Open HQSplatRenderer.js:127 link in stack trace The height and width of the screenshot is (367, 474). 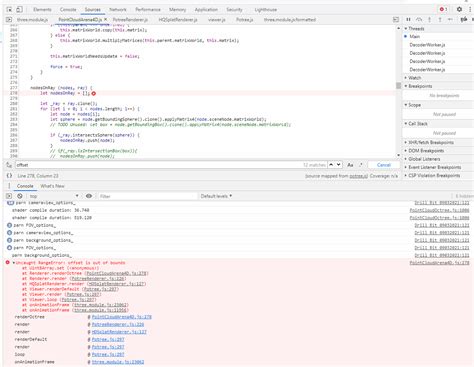(x=117, y=284)
